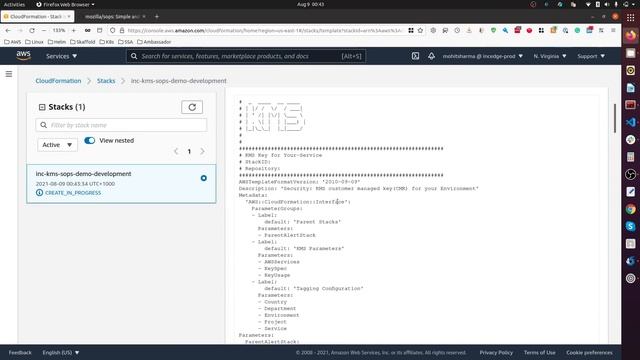Toggle the View nested switch

point(89,140)
